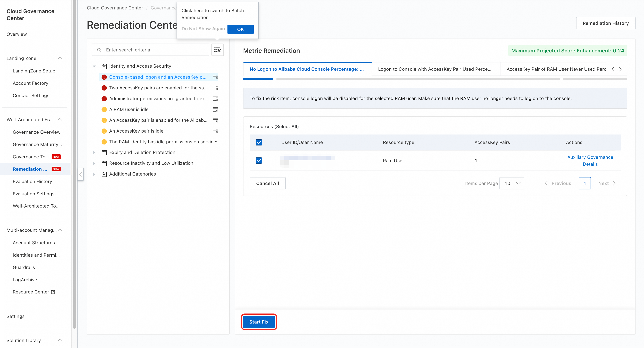644x348 pixels.
Task: Expand Expiry and Deletion Protection category
Action: [94, 153]
